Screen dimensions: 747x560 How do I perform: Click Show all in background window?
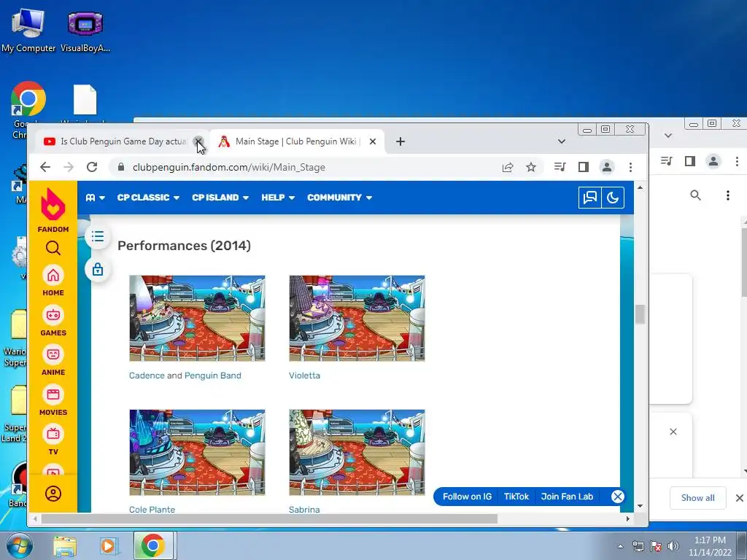point(697,498)
